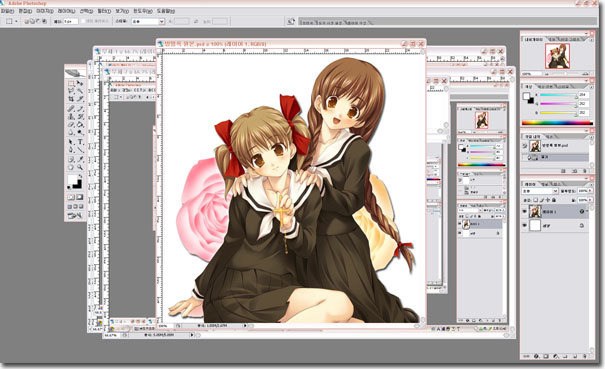The width and height of the screenshot is (605, 369).
Task: Select the Dodge tool in toolbox
Action: point(80,131)
